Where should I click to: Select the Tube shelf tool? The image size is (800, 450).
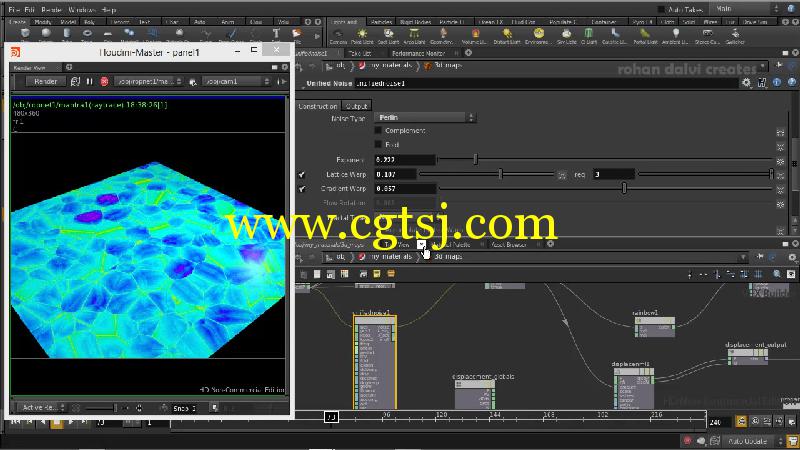pos(66,34)
